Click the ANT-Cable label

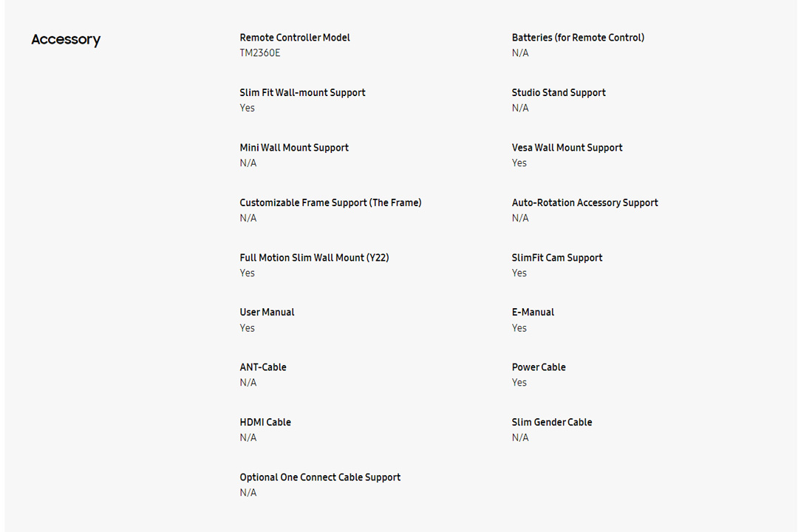263,367
